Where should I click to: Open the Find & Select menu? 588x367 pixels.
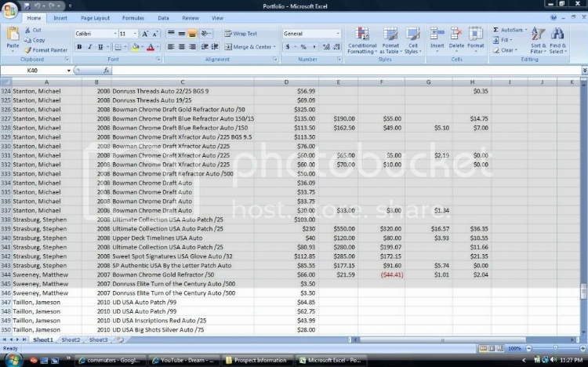(558, 41)
